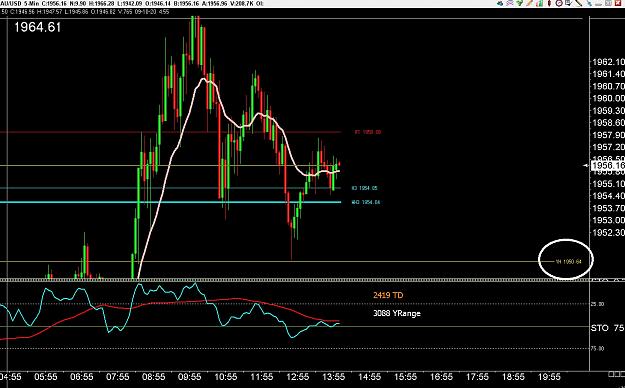Click the 12:55 time axis label

tap(297, 377)
